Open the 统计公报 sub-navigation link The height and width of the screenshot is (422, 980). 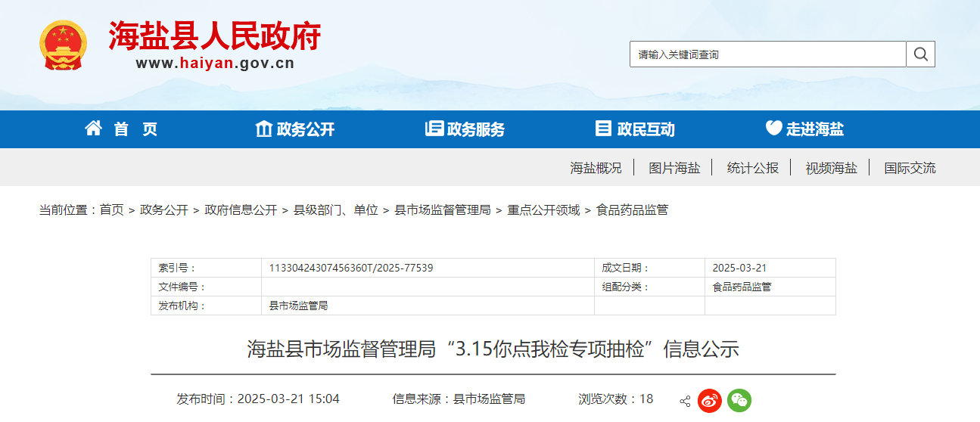753,168
